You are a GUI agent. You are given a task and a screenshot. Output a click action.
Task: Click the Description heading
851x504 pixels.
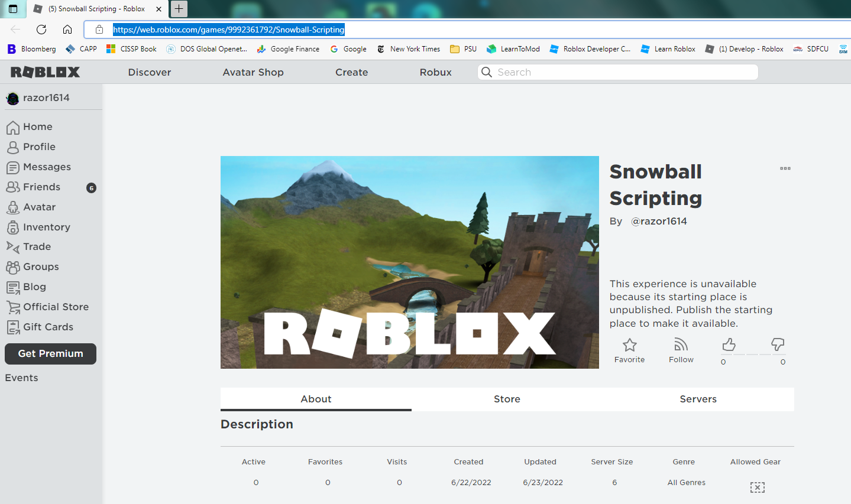coord(257,424)
